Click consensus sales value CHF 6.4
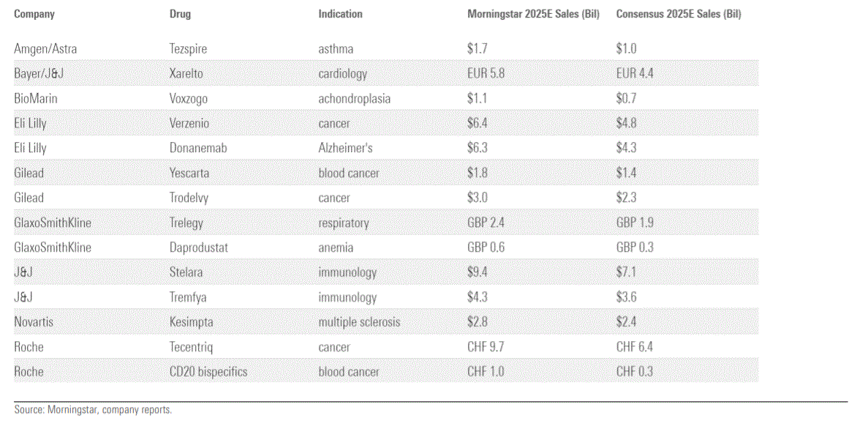 [x=635, y=347]
